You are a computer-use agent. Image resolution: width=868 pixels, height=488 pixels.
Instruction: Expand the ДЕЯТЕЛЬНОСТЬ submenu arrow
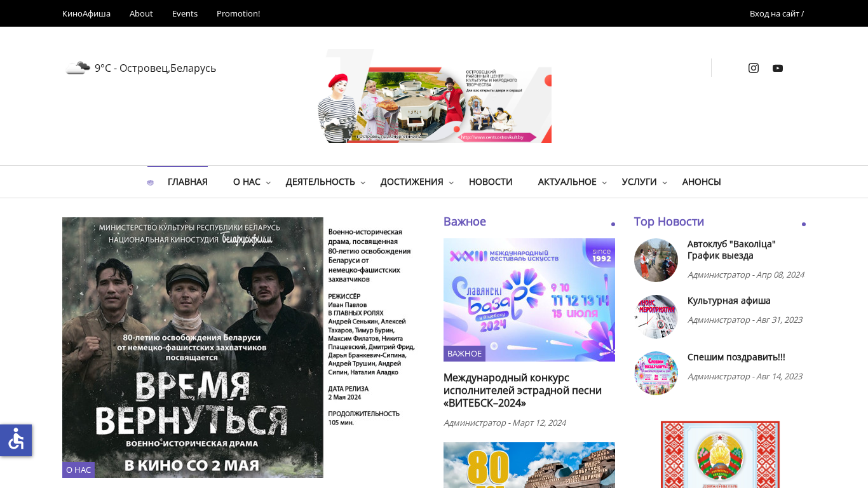(363, 183)
